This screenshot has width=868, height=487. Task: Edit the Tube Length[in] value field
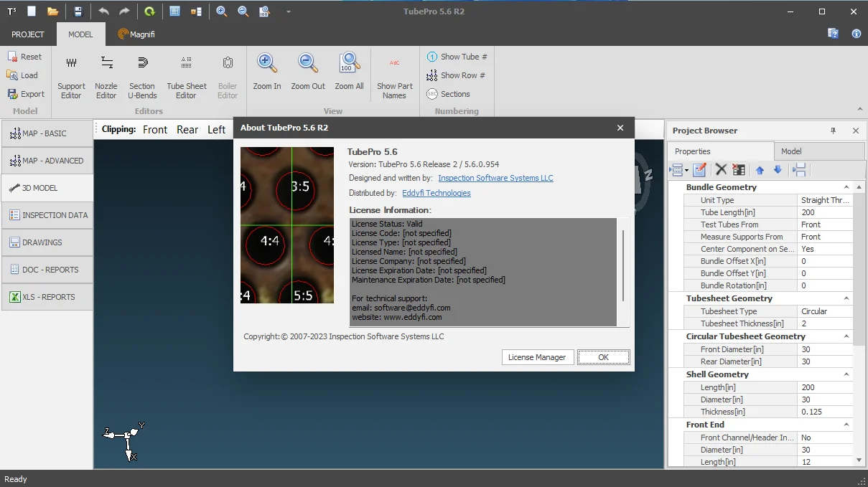(825, 212)
